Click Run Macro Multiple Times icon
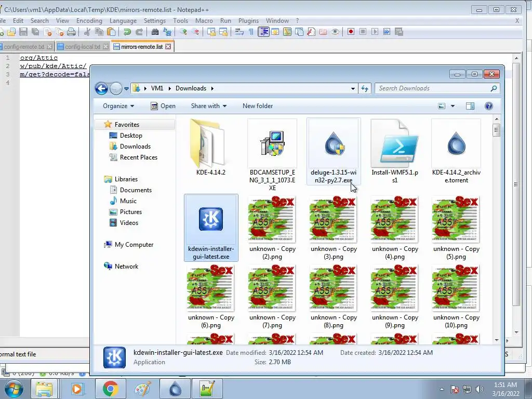532x399 pixels. pos(387,32)
